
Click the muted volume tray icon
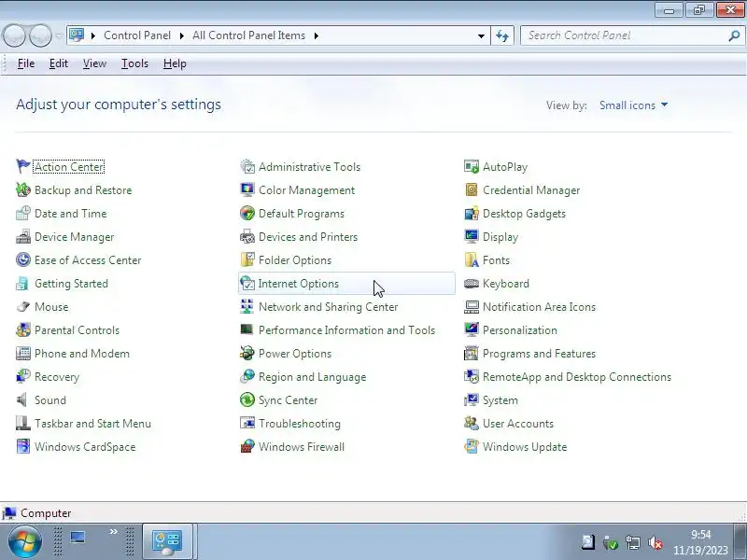pyautogui.click(x=655, y=542)
